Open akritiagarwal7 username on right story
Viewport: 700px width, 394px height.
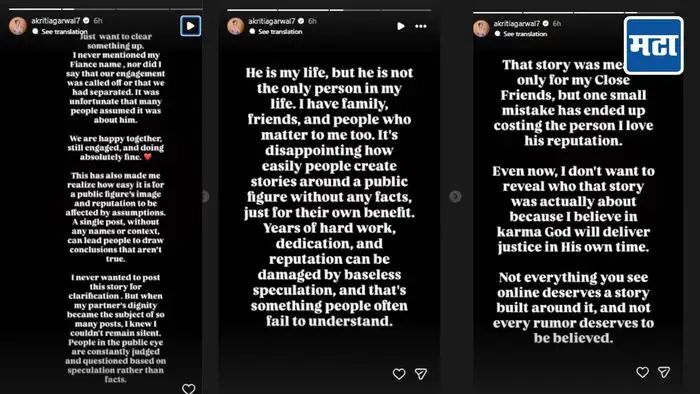[x=517, y=23]
